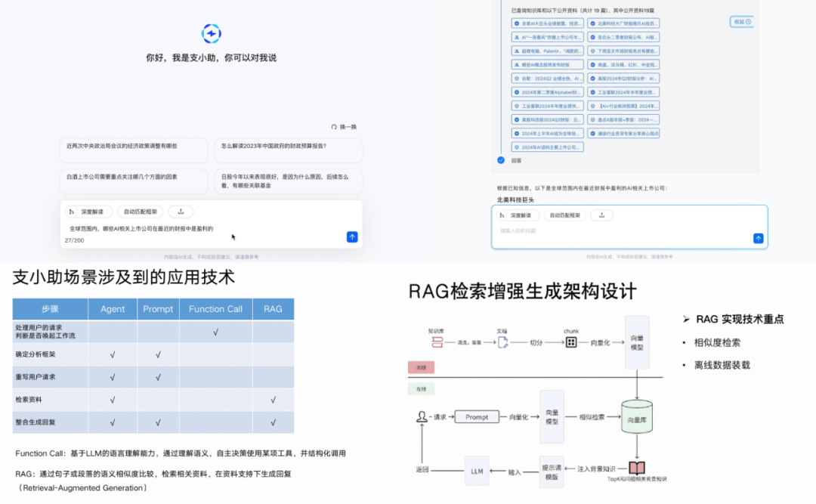Toggle 深度解读 above the empty 请输入 field
The image size is (816, 504).
click(518, 215)
